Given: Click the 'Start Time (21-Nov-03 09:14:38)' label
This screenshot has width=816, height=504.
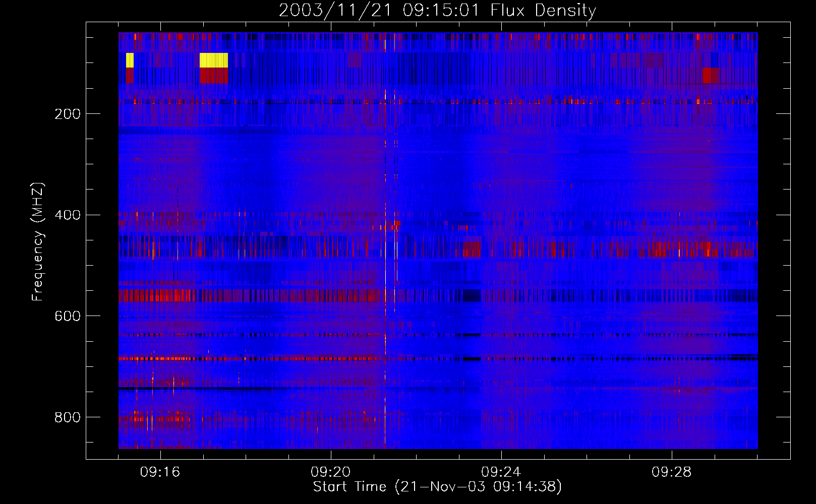Looking at the screenshot, I should pyautogui.click(x=437, y=486).
